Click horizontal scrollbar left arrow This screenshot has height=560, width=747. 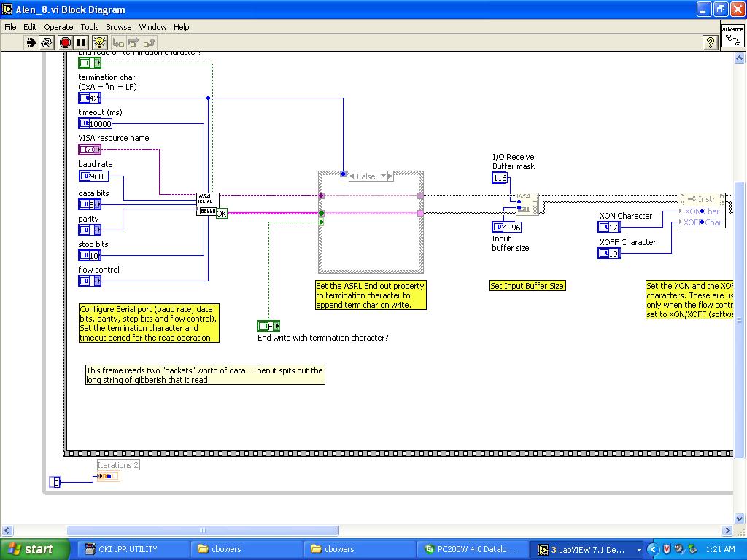click(7, 531)
